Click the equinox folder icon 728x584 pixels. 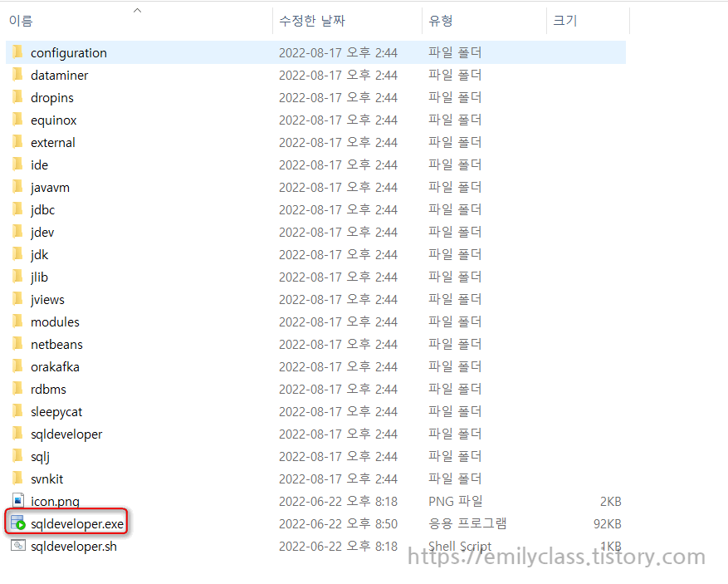click(17, 120)
